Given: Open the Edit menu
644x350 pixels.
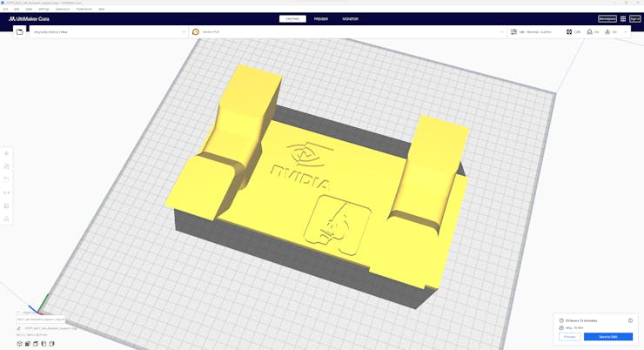Looking at the screenshot, I should click(x=17, y=9).
